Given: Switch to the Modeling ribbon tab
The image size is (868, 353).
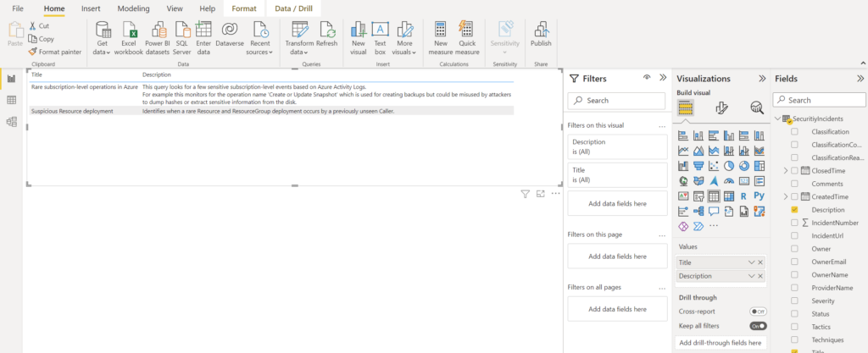Looking at the screenshot, I should coord(133,8).
